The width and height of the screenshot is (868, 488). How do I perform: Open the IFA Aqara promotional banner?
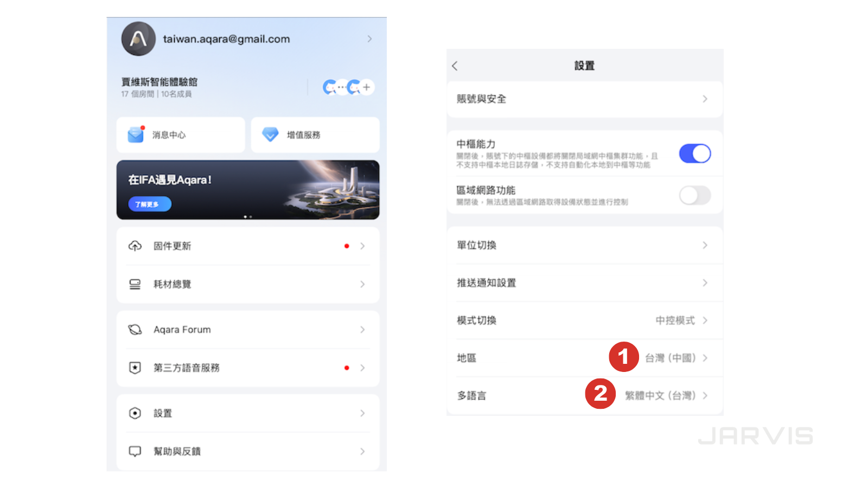(x=248, y=190)
